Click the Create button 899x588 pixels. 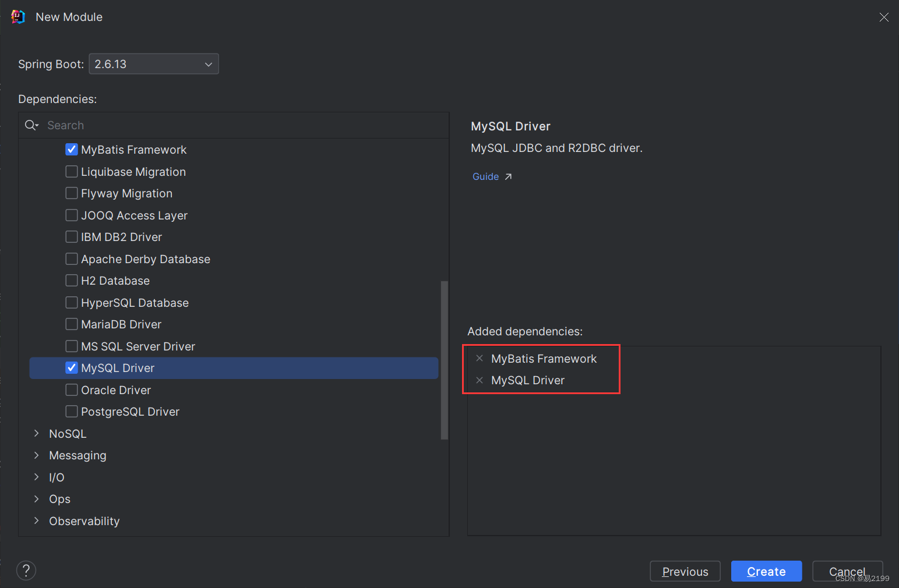(766, 571)
